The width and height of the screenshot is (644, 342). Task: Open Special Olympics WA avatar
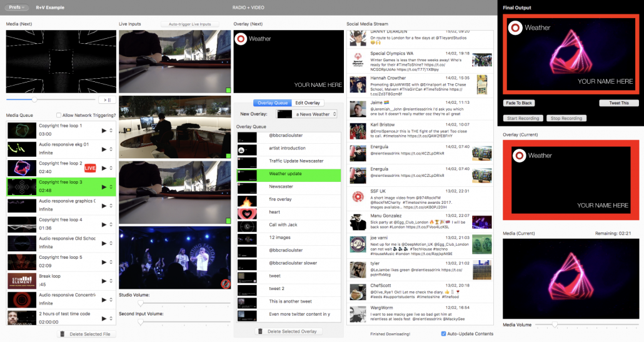click(358, 60)
